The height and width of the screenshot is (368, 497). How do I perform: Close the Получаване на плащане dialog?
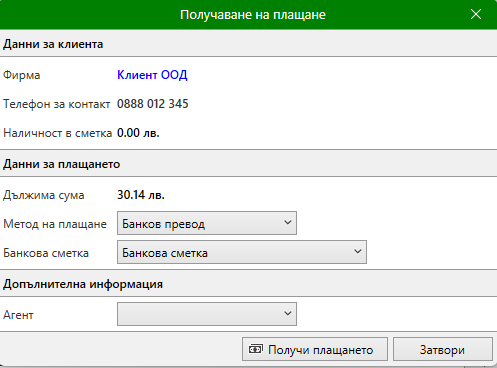476,14
